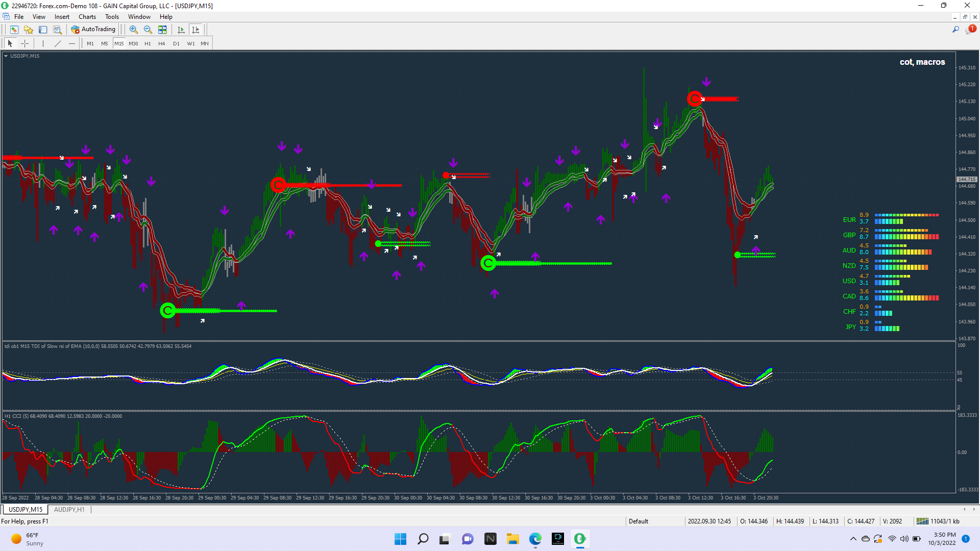Toggle Chart Shift icon

click(x=195, y=30)
